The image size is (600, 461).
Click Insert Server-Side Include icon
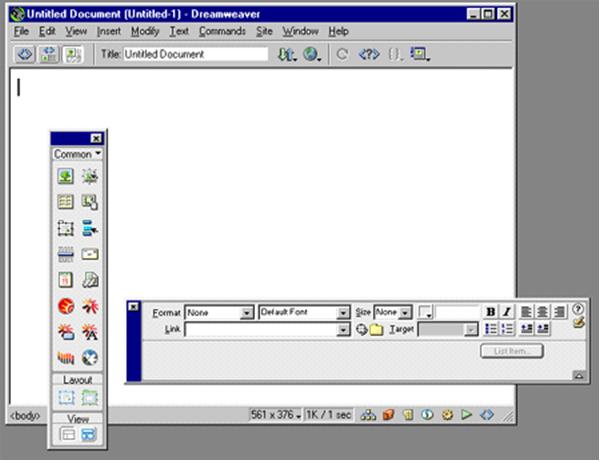point(90,280)
